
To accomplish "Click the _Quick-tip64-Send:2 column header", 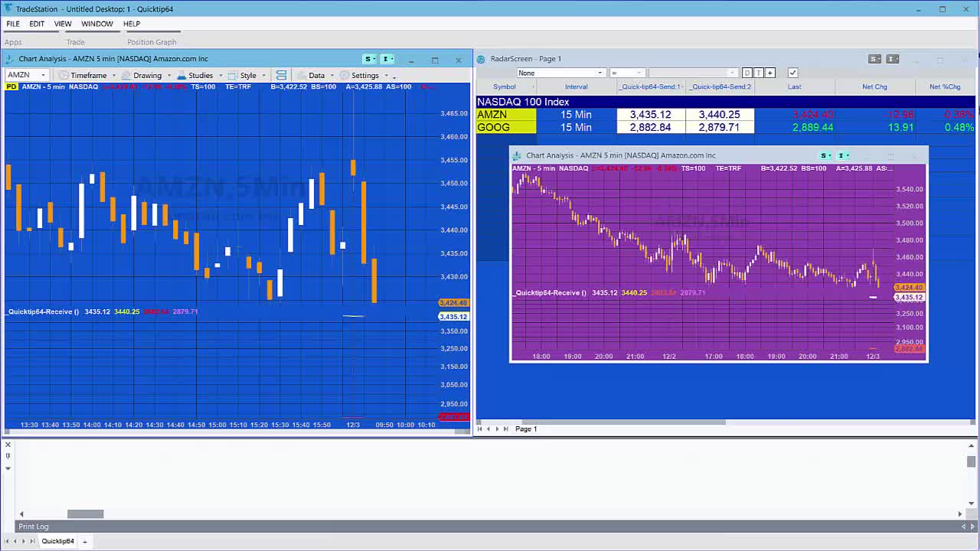I will [720, 86].
